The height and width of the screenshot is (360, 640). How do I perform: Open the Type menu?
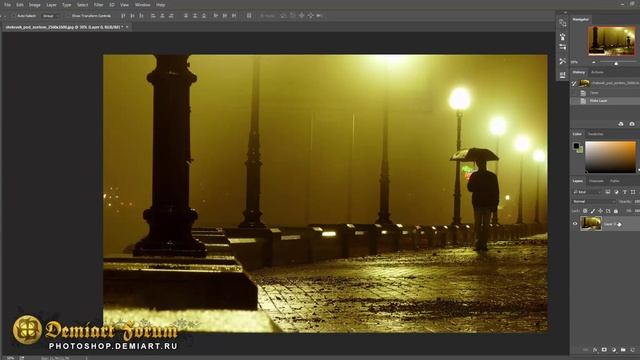coord(67,5)
